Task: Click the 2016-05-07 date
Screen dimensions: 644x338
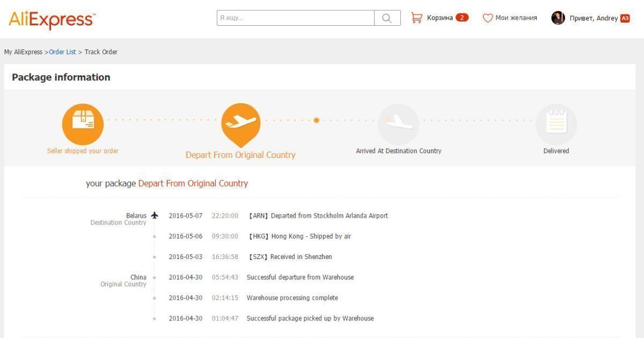Action: [186, 215]
